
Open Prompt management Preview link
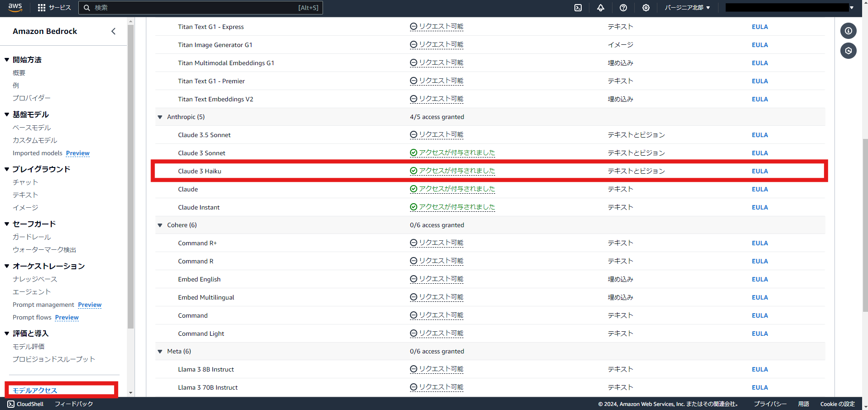click(90, 305)
